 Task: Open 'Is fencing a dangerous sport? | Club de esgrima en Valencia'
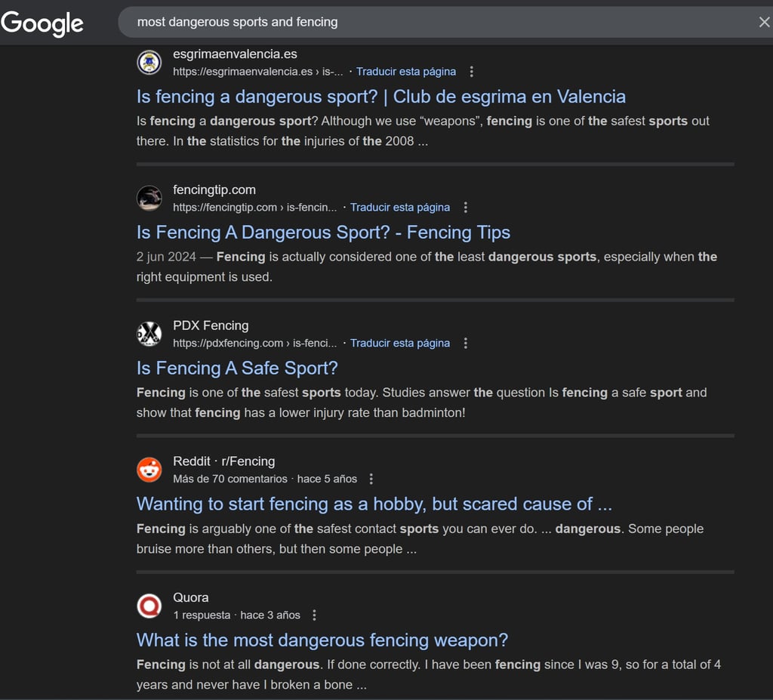coord(381,97)
